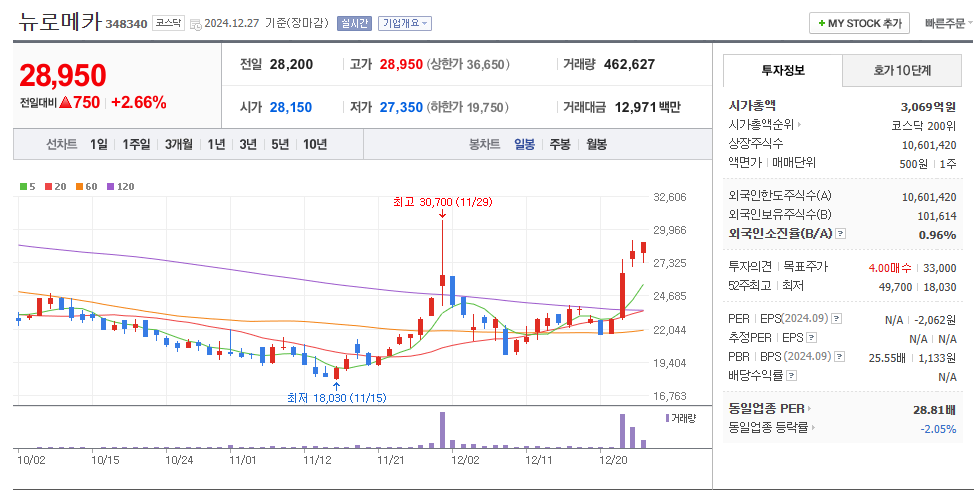Open help icon next to 외국인소진율(B/A)

point(840,234)
